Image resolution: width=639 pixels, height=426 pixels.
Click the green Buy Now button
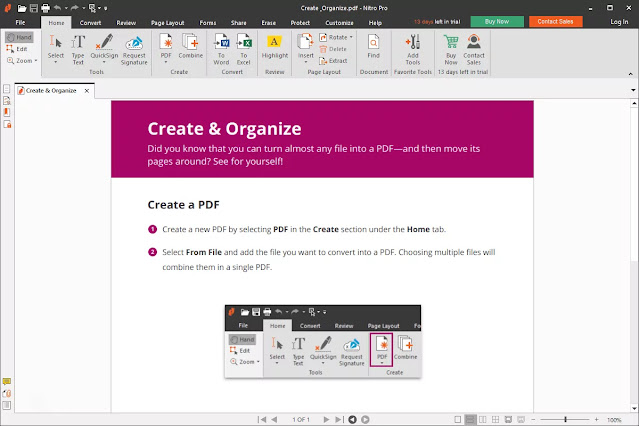tap(497, 22)
